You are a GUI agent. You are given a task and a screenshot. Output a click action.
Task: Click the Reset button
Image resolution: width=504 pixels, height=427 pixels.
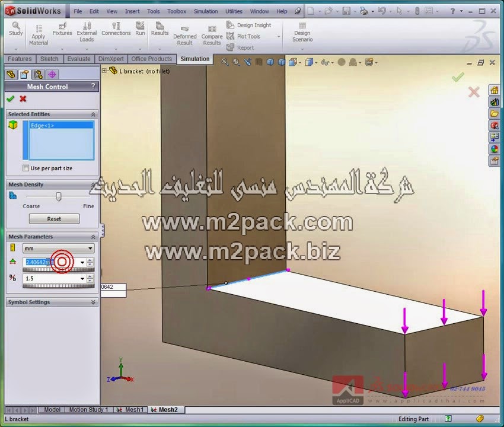tap(54, 219)
